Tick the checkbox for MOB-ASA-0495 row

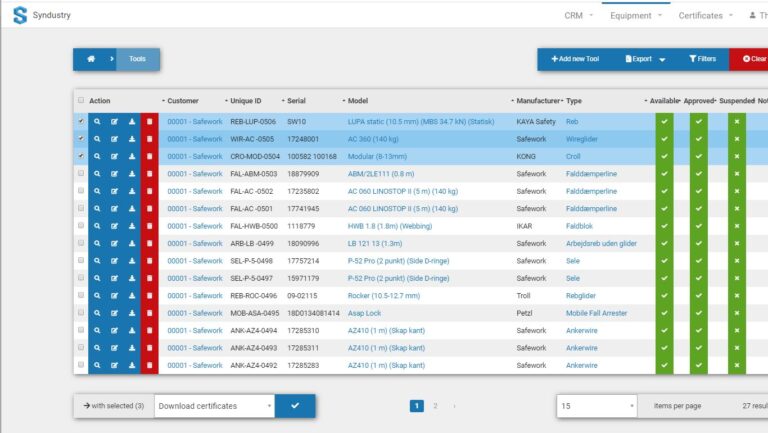[x=81, y=313]
